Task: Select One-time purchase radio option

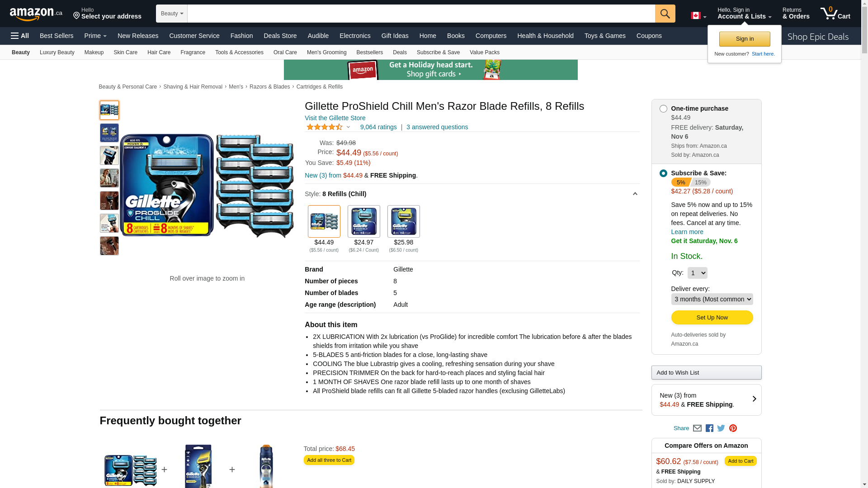Action: click(663, 109)
